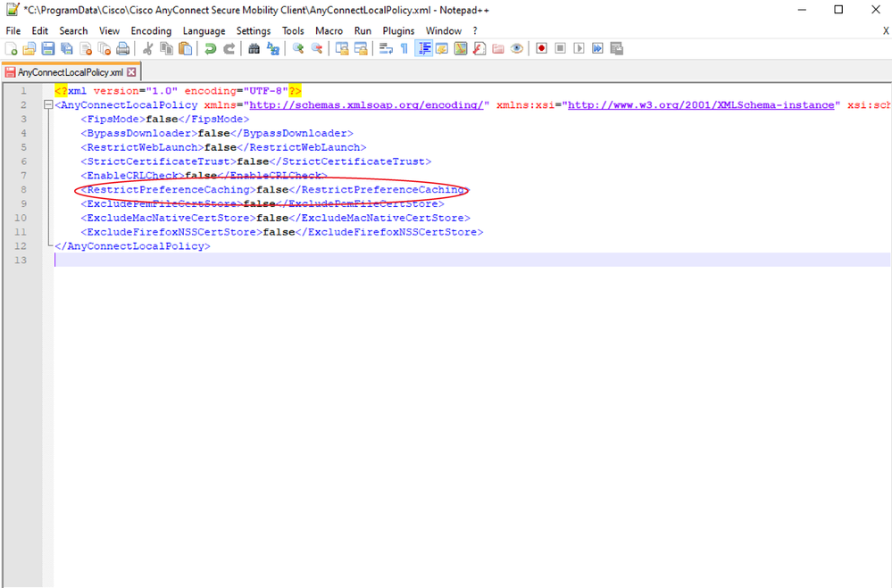Click StrictCertificateTrust opening tag text
Image resolution: width=892 pixels, height=588 pixels.
tap(158, 161)
